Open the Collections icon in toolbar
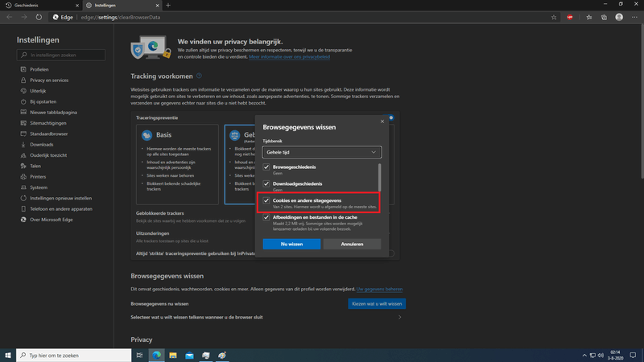This screenshot has width=644, height=362. (605, 17)
